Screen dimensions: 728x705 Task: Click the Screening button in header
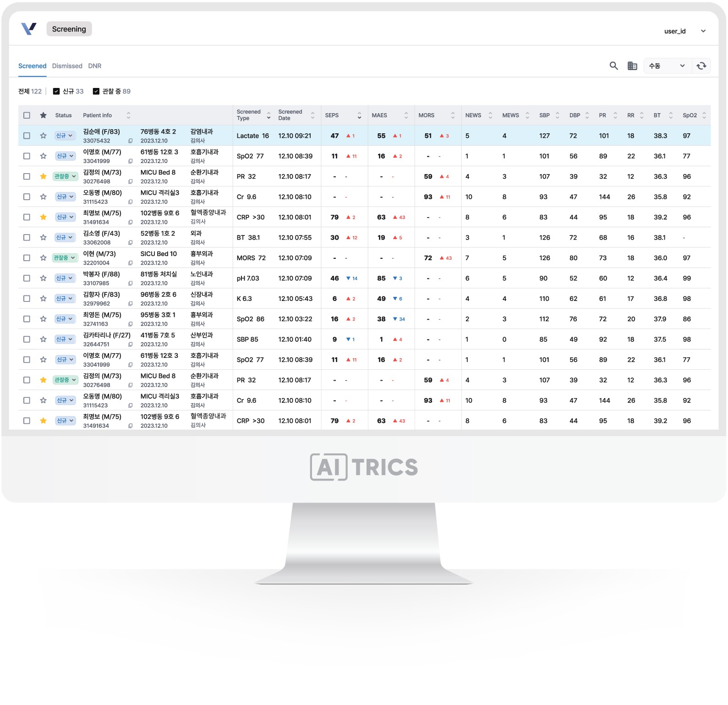pos(69,29)
